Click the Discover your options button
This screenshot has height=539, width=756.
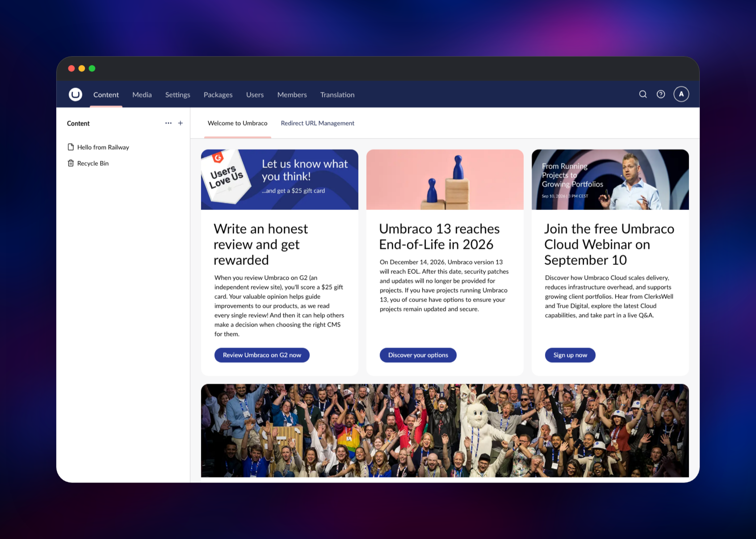tap(418, 355)
